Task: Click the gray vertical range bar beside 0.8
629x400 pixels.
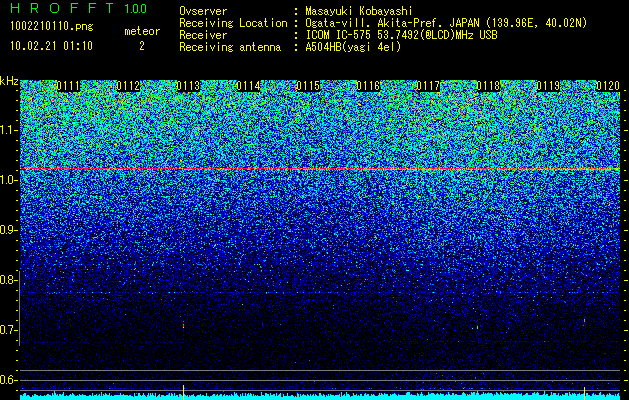Action: tap(20, 307)
